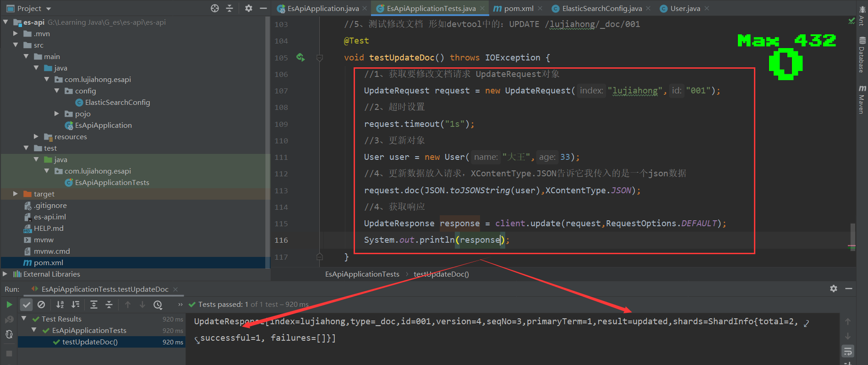This screenshot has height=365, width=868.
Task: Toggle soft-wrap button beside console output
Action: 848,351
